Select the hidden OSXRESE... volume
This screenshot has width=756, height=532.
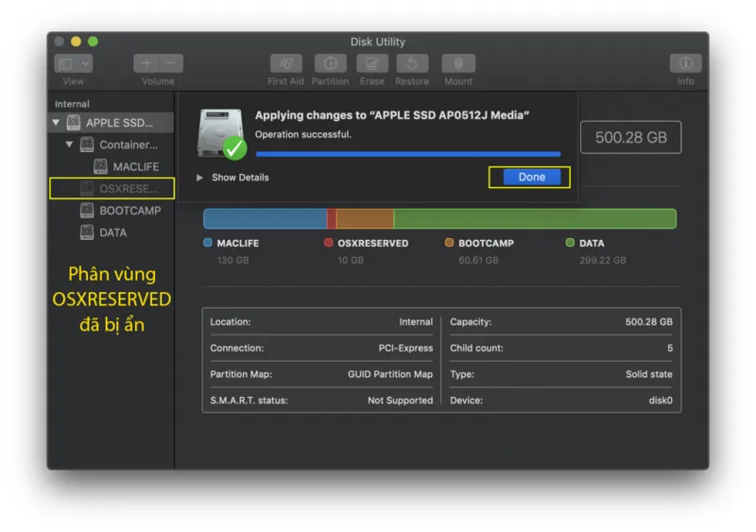112,188
